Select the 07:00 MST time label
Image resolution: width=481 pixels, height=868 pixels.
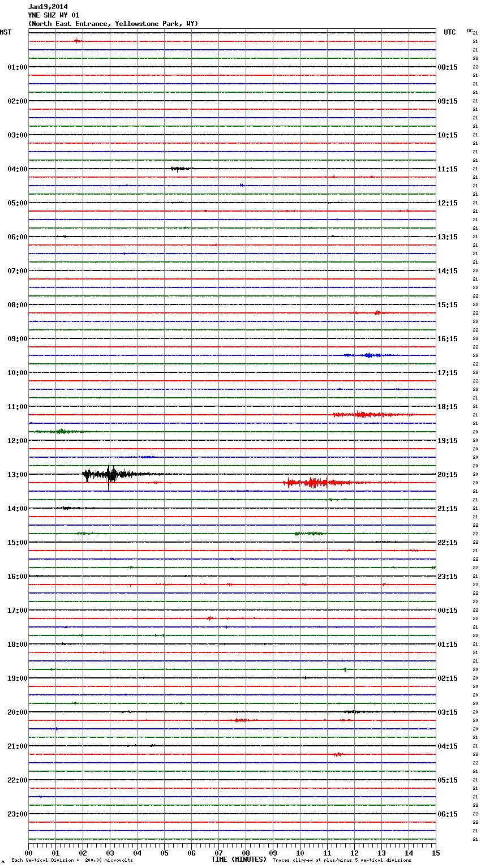click(18, 271)
